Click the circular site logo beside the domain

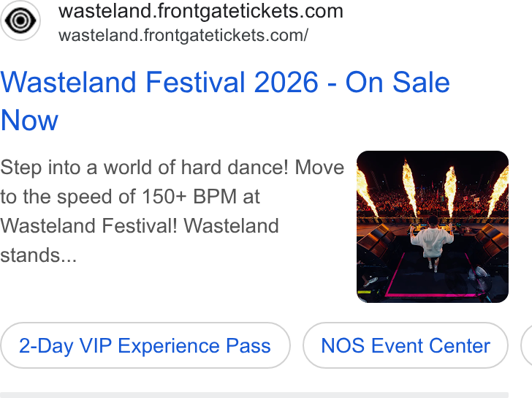point(20,20)
